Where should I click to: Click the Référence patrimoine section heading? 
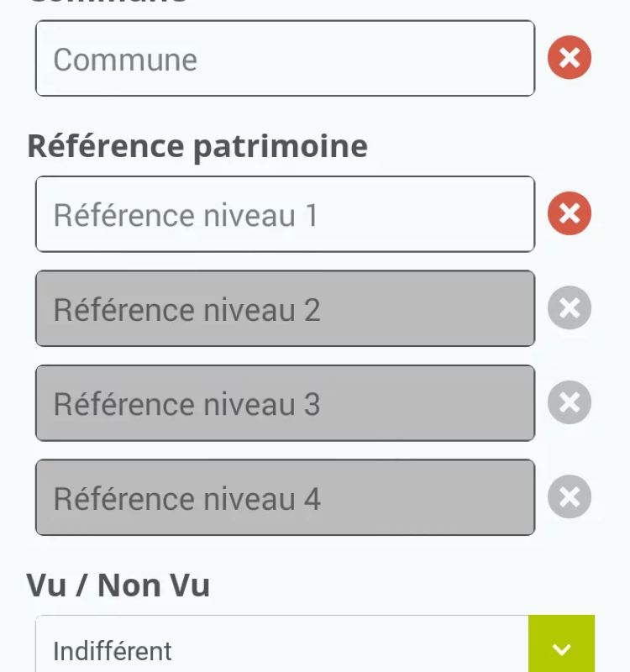click(x=197, y=146)
